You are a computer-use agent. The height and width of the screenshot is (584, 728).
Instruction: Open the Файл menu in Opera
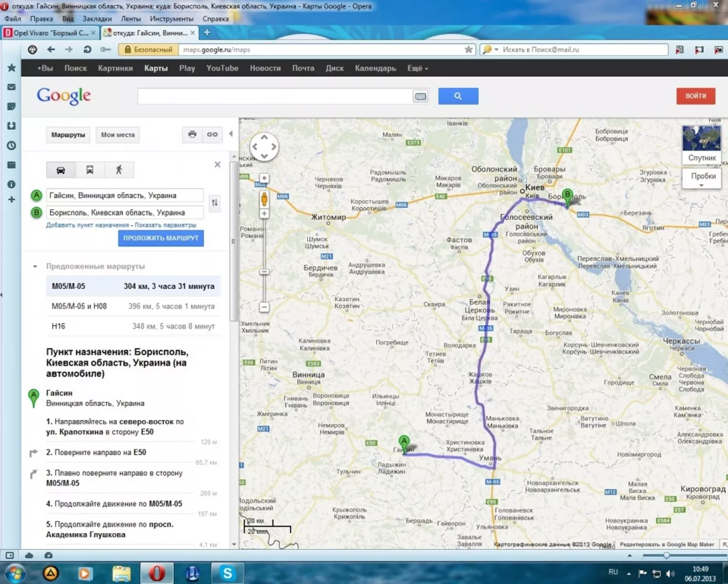[x=13, y=19]
